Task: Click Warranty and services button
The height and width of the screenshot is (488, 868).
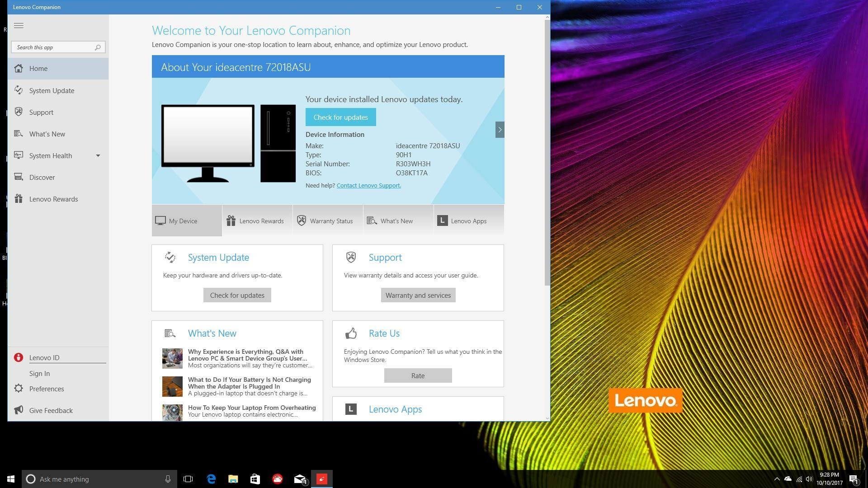Action: click(418, 296)
